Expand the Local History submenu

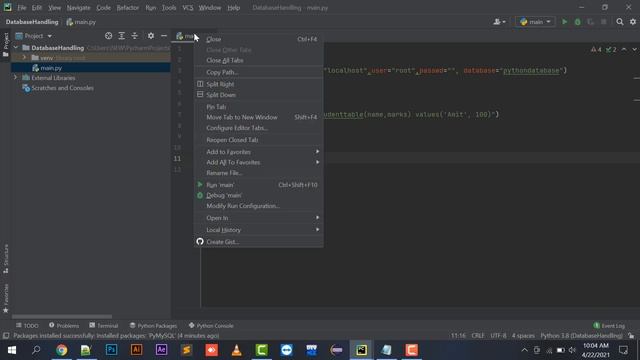coord(258,230)
